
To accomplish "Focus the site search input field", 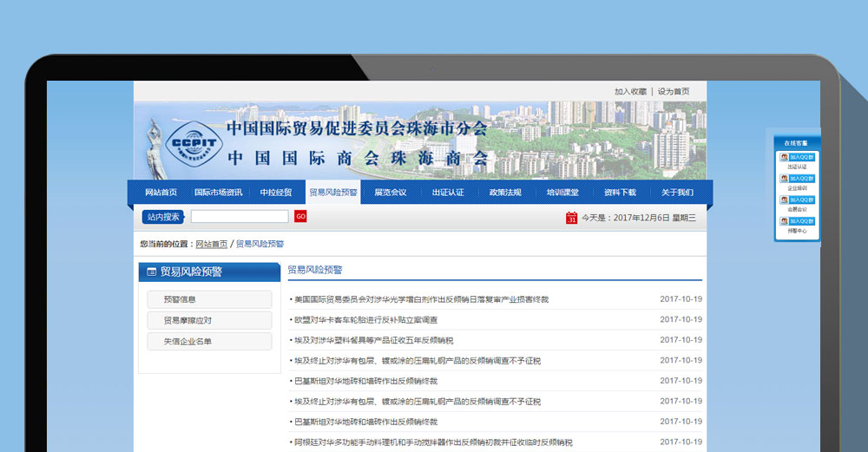I will coord(240,216).
